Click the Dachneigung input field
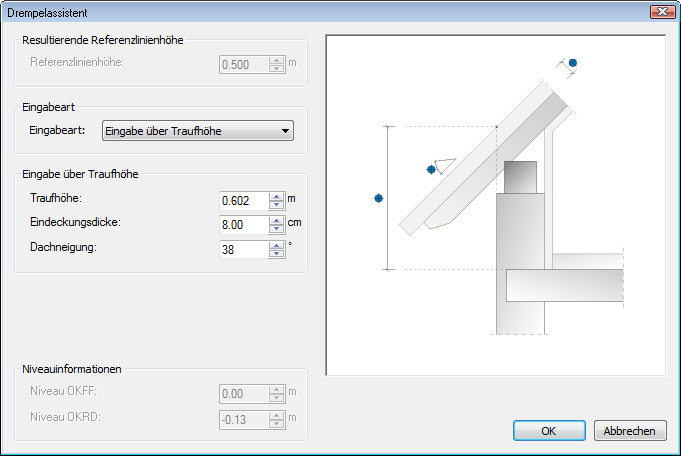This screenshot has width=681, height=456. click(244, 249)
